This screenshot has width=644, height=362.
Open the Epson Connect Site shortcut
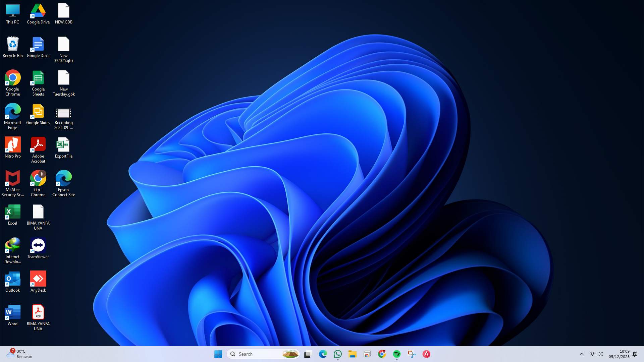pos(64,178)
